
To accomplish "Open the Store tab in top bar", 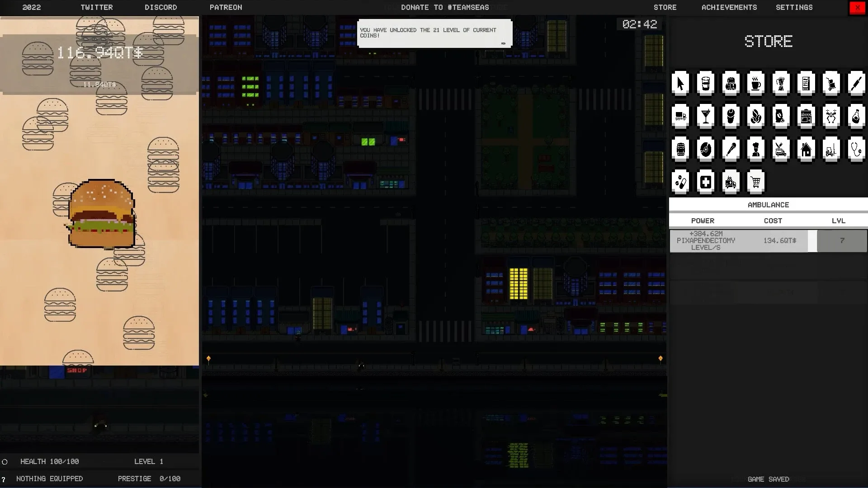I will point(665,7).
